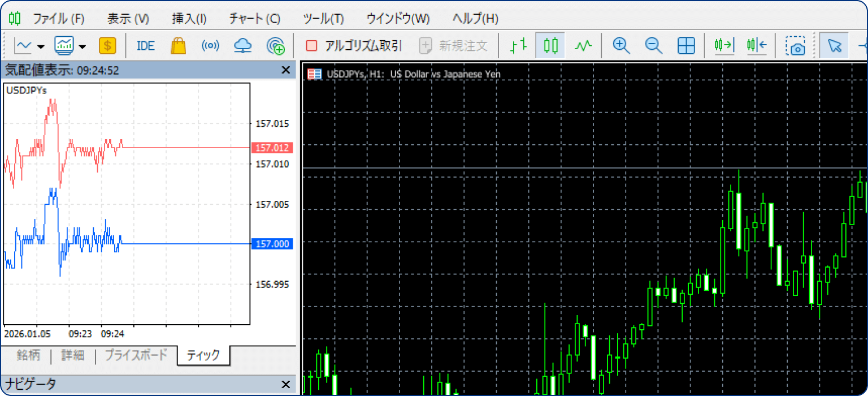Click the red 157.012 ask price label
Image resolution: width=868 pixels, height=396 pixels.
pos(272,148)
